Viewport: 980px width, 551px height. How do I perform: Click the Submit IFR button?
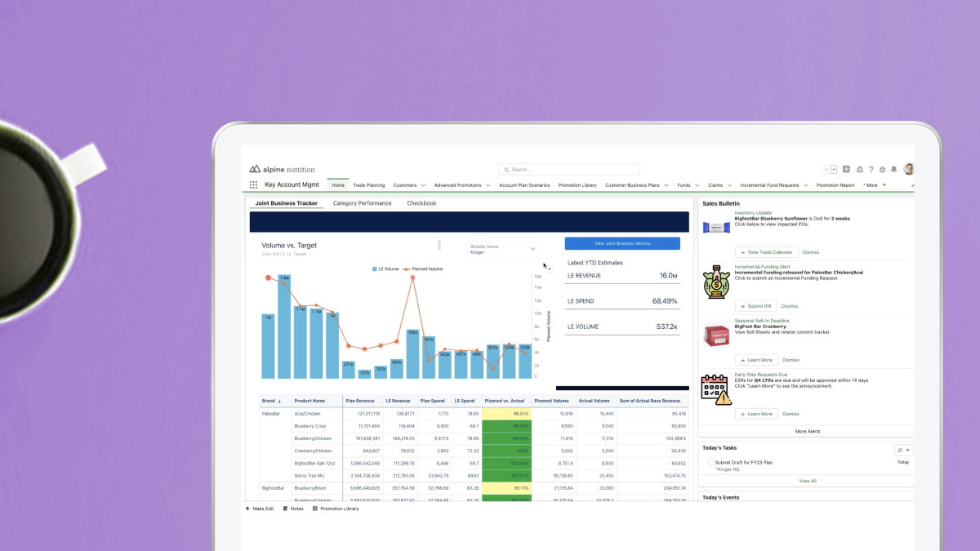756,306
